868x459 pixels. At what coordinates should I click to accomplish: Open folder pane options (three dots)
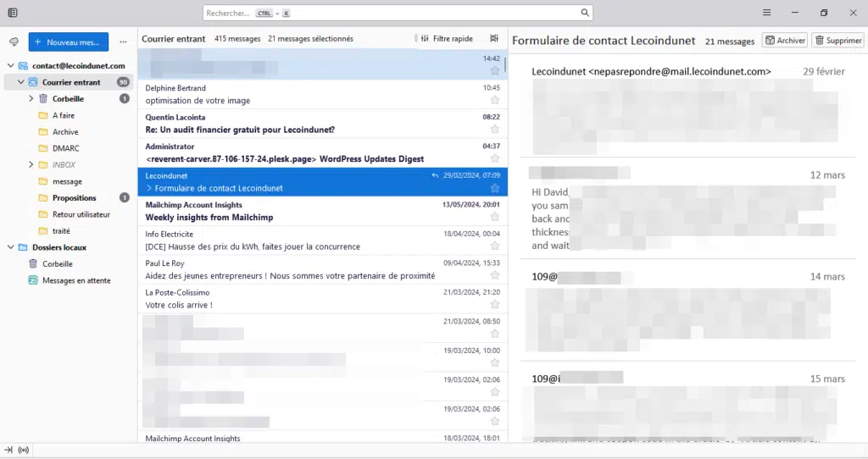tap(123, 42)
